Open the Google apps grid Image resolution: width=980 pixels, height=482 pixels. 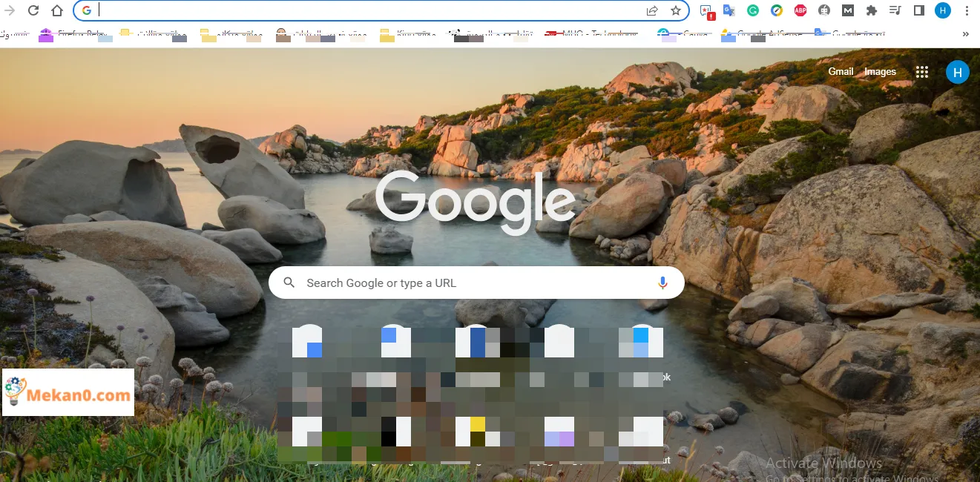922,72
